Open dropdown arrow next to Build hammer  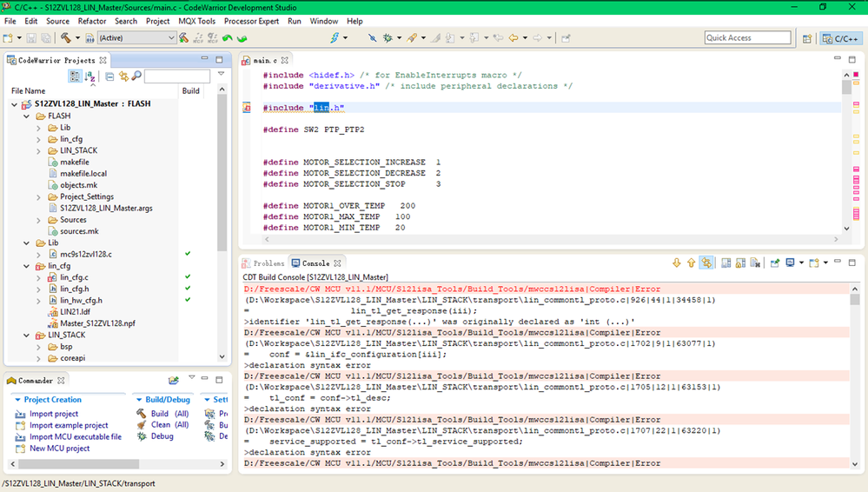[77, 37]
